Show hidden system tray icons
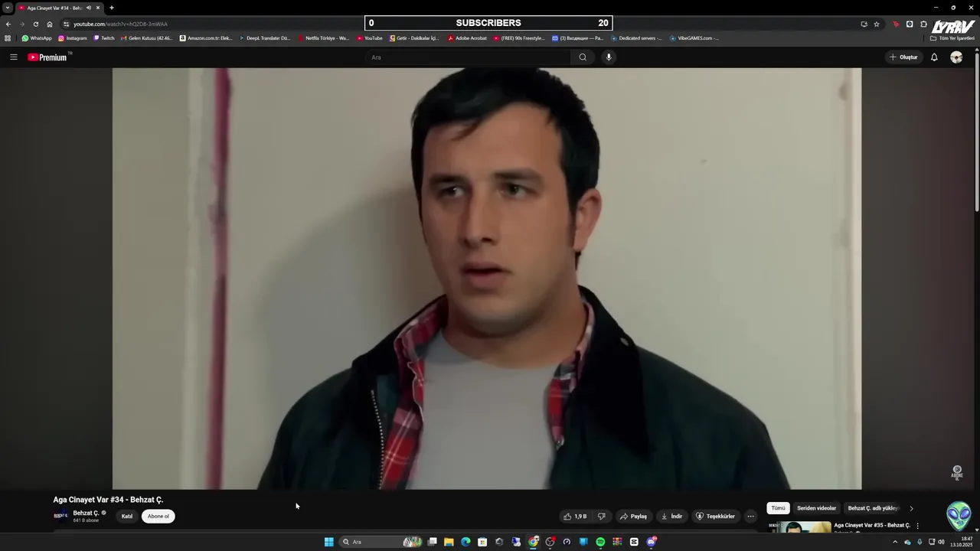Image resolution: width=980 pixels, height=551 pixels. (x=895, y=542)
